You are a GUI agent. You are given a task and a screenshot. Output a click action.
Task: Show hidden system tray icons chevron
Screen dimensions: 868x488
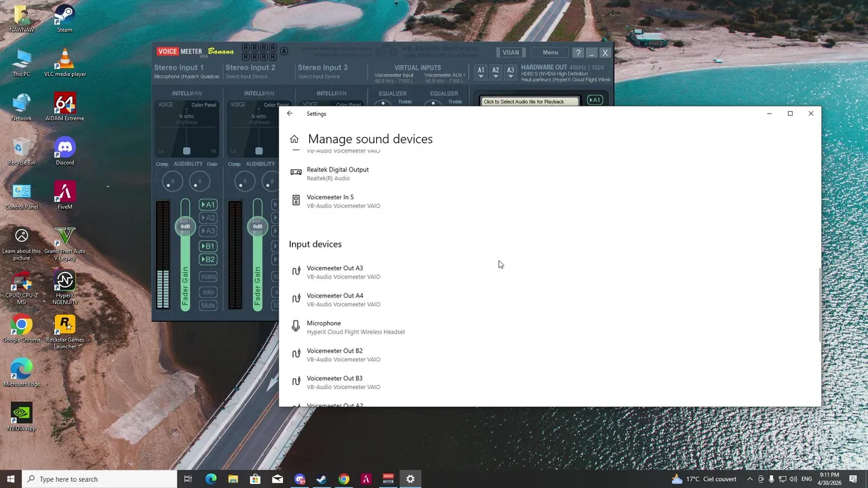tap(749, 479)
